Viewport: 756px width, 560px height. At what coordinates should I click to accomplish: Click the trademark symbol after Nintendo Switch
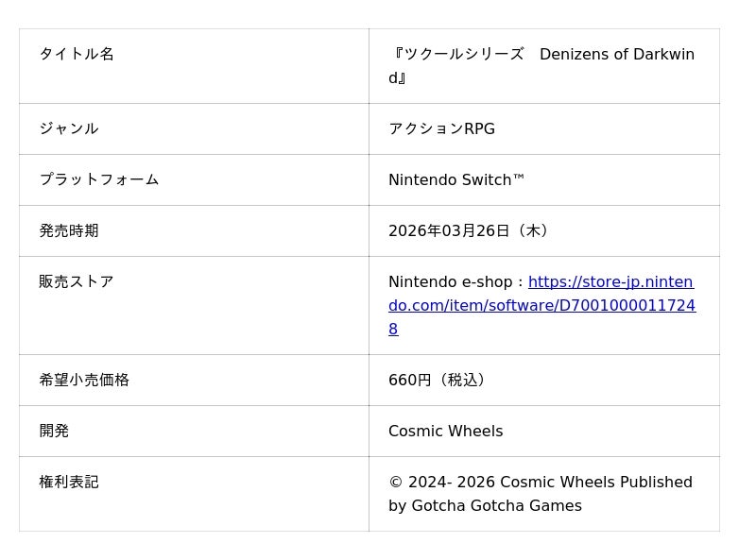(518, 178)
